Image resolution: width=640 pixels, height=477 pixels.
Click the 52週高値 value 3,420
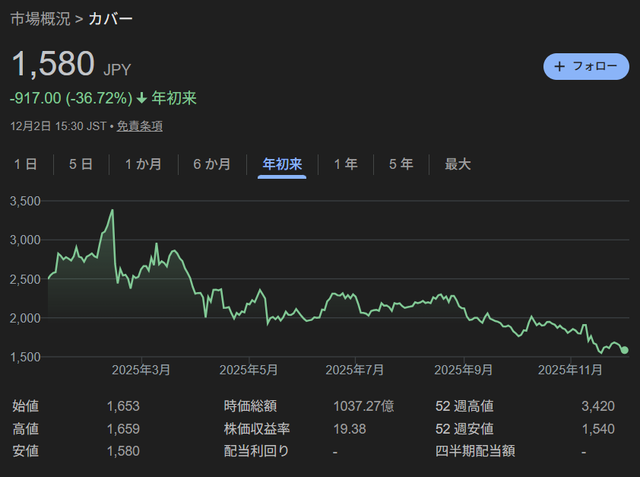pyautogui.click(x=598, y=406)
